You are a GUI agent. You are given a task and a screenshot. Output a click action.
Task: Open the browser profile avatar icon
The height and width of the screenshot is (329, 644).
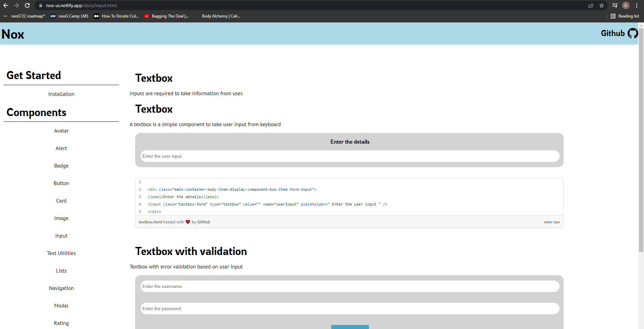626,5
